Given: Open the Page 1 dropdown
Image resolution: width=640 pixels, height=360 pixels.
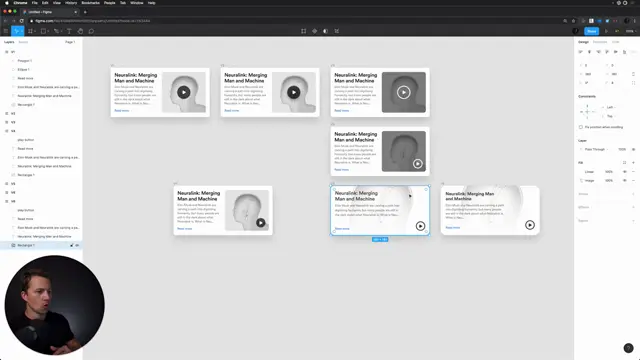Looking at the screenshot, I should [70, 42].
